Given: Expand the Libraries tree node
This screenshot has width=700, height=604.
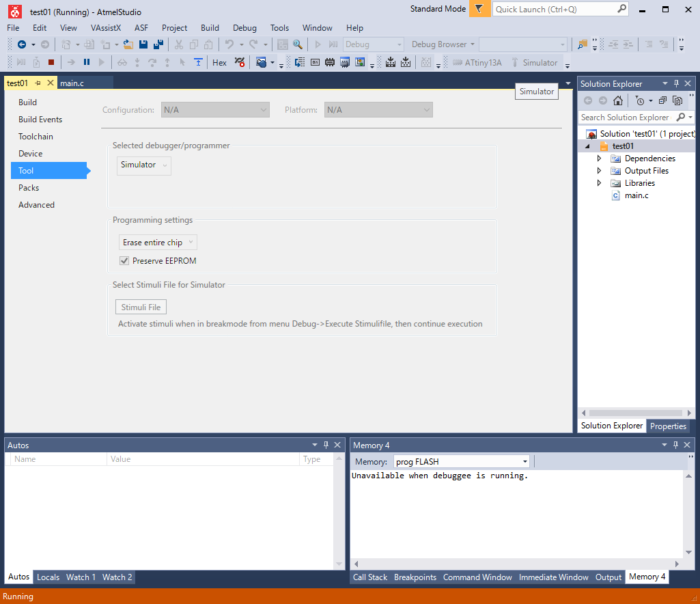Looking at the screenshot, I should pos(599,182).
